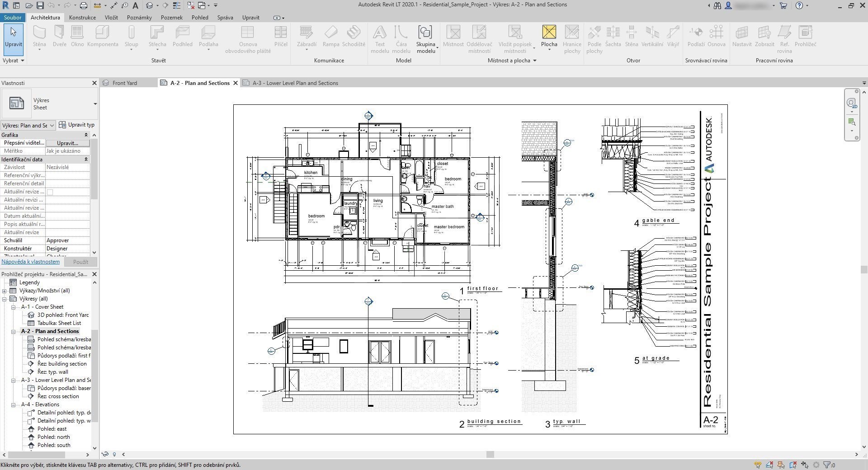Switch to the Front Yard view tab
Screen dimensions: 868x470
[124, 83]
